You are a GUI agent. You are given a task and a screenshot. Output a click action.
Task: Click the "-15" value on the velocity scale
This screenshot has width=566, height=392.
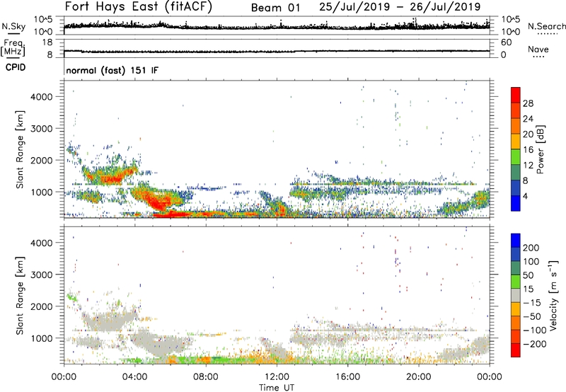click(532, 302)
